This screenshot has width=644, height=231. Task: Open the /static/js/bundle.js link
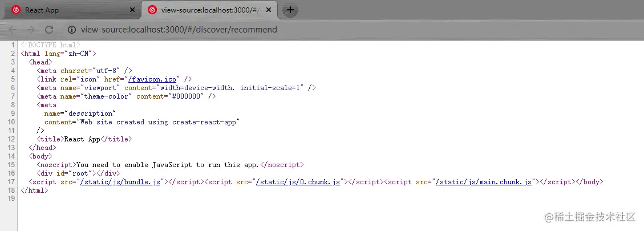pos(120,182)
